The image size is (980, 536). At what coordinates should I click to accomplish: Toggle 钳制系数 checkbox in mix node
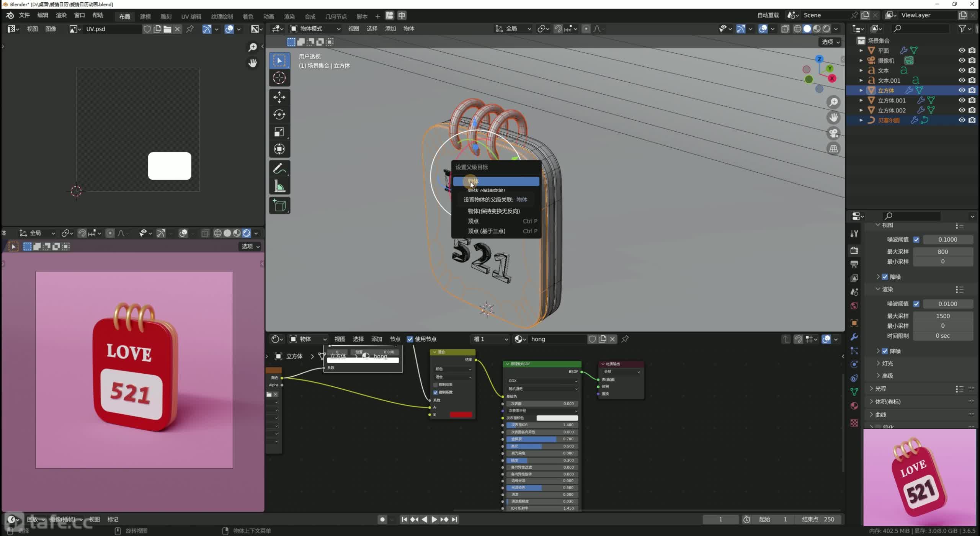(x=436, y=392)
